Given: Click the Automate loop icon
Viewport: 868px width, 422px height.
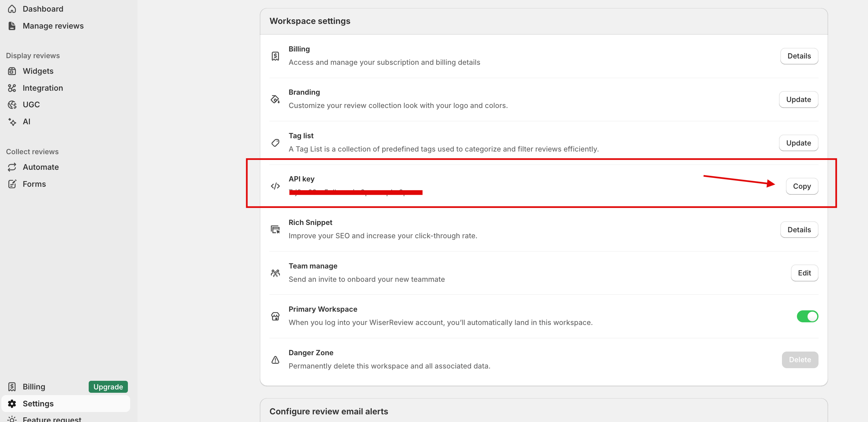Looking at the screenshot, I should coord(12,167).
